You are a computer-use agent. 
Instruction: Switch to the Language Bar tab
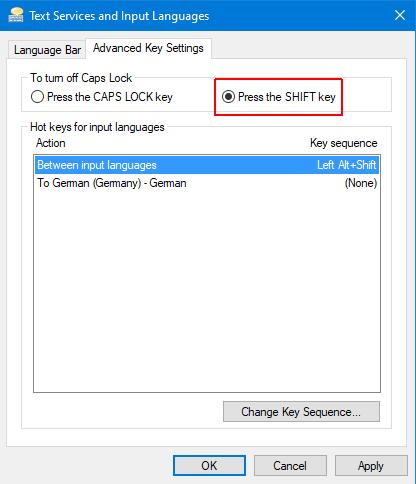[47, 50]
